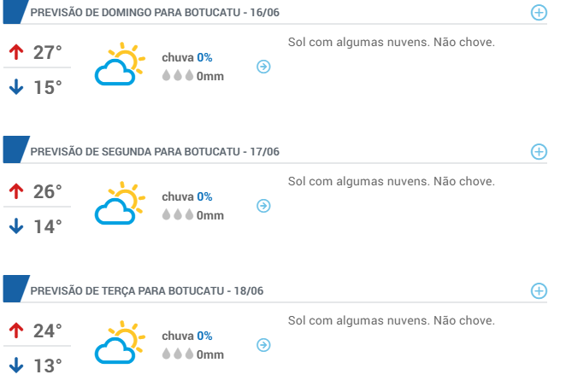Click maximum temperature 24° for Terça
Screen dimensions: 566x392
click(48, 331)
